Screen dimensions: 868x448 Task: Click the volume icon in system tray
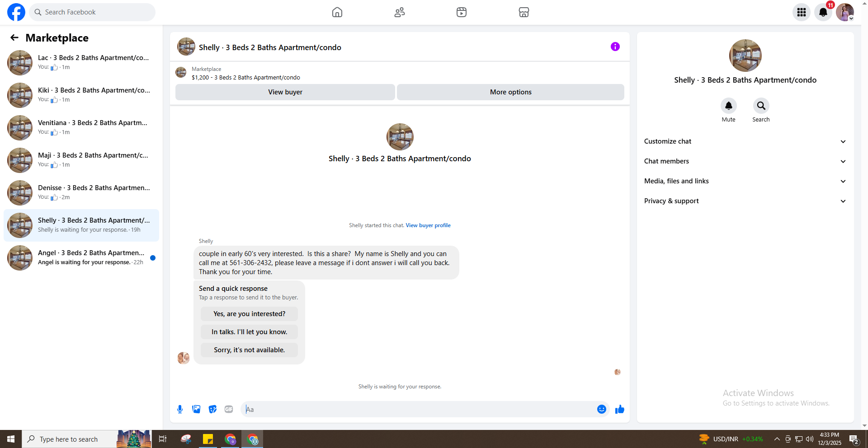point(810,439)
